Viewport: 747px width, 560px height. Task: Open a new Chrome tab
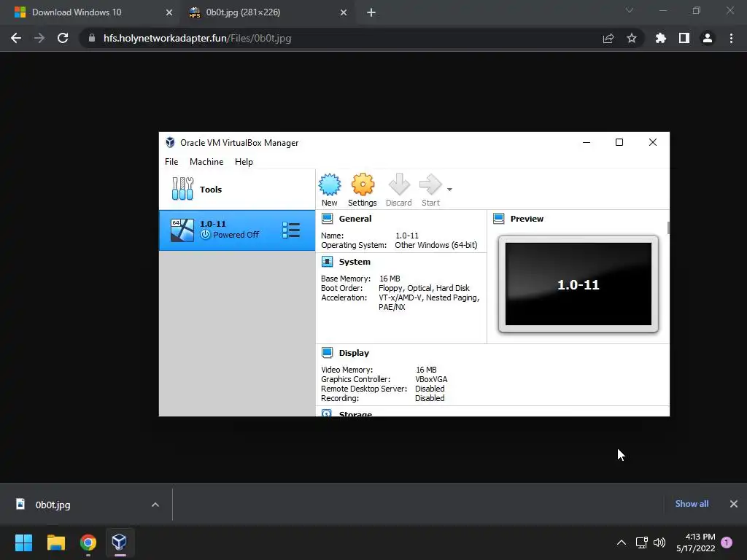pyautogui.click(x=371, y=13)
